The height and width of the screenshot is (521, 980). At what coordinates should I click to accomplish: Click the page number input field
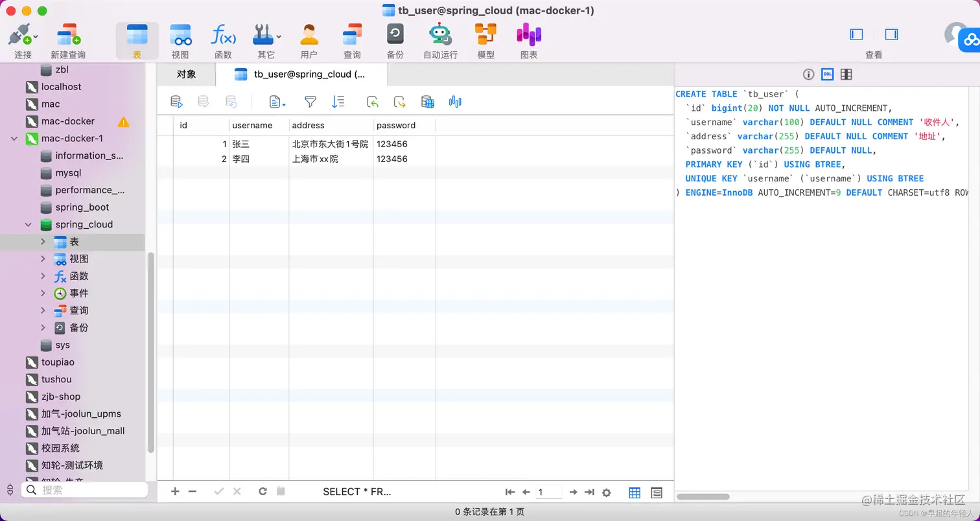click(x=549, y=492)
